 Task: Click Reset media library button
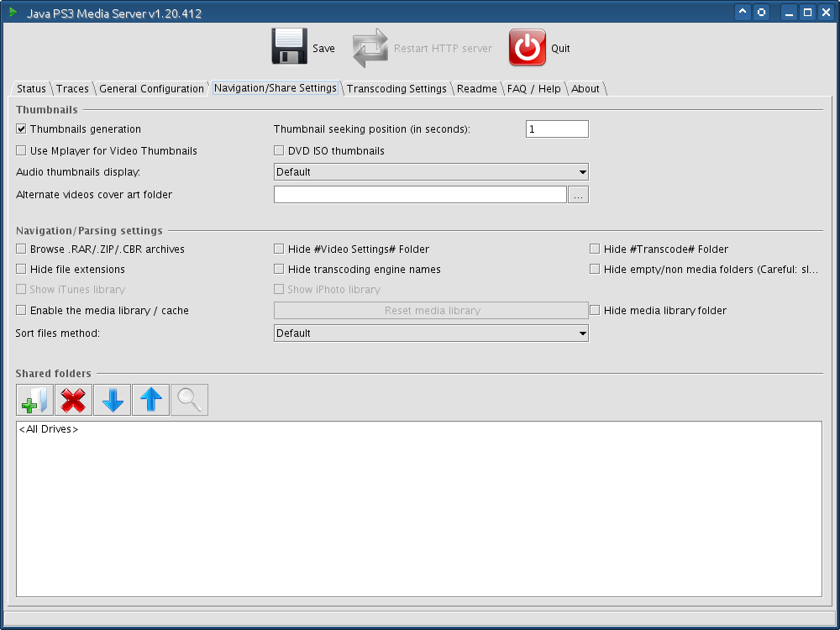[x=431, y=311]
